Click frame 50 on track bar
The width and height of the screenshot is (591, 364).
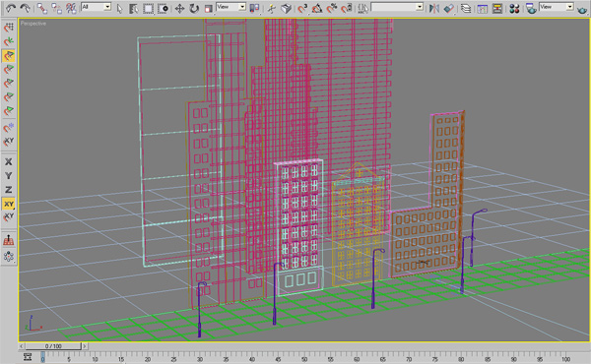pyautogui.click(x=304, y=359)
